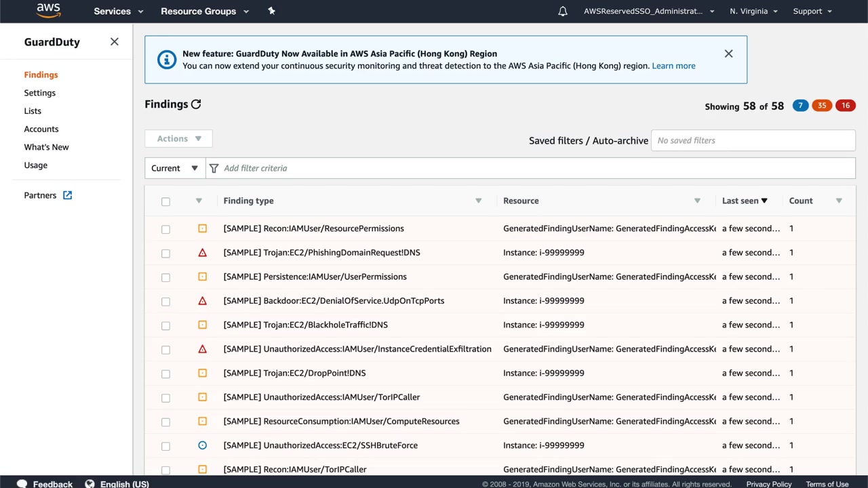The height and width of the screenshot is (488, 868).
Task: Click high-severity icon for PhishingDomainRequest finding
Action: [x=202, y=253]
